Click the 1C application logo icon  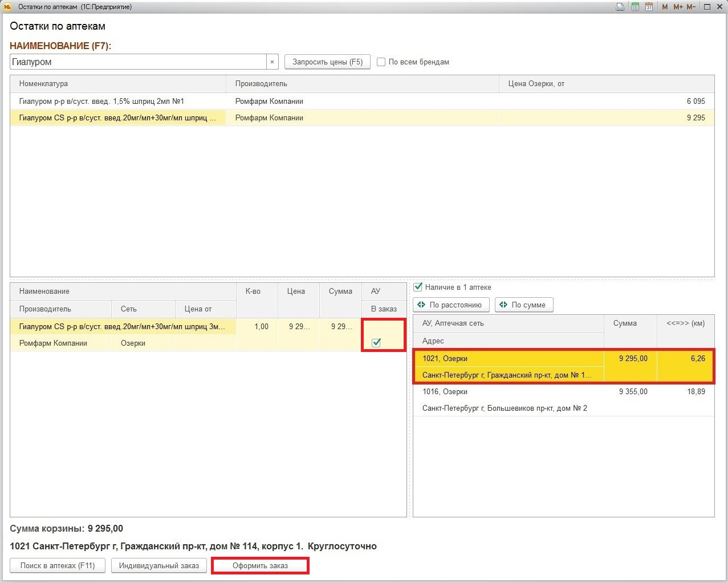pyautogui.click(x=8, y=7)
